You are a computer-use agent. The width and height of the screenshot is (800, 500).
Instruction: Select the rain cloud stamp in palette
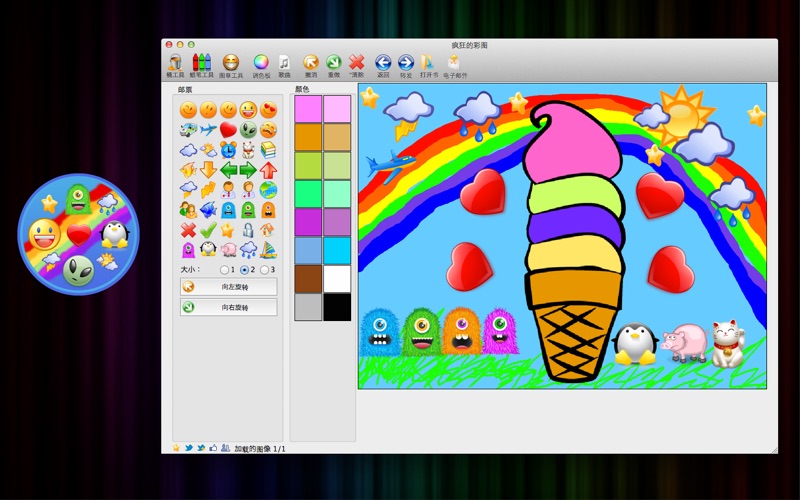[248, 249]
